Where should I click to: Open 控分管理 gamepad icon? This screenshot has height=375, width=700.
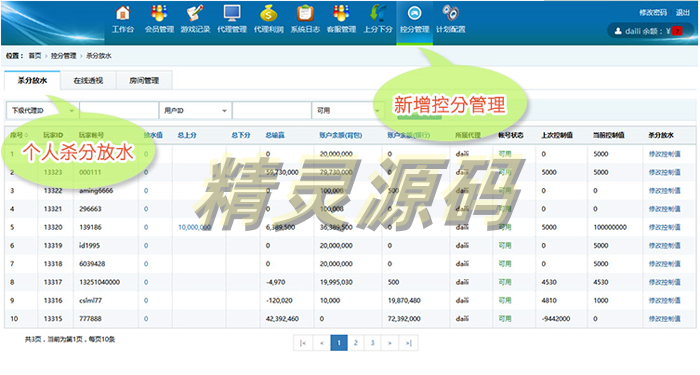tap(415, 13)
